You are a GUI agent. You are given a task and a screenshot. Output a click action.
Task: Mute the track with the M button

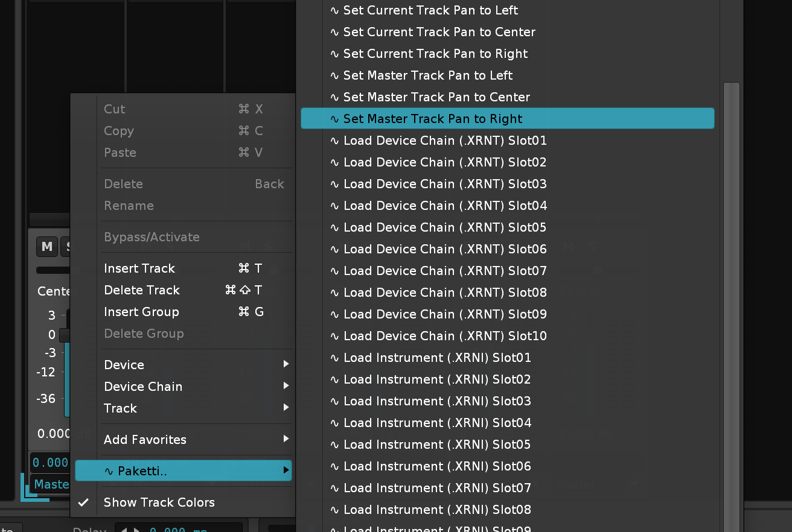47,246
